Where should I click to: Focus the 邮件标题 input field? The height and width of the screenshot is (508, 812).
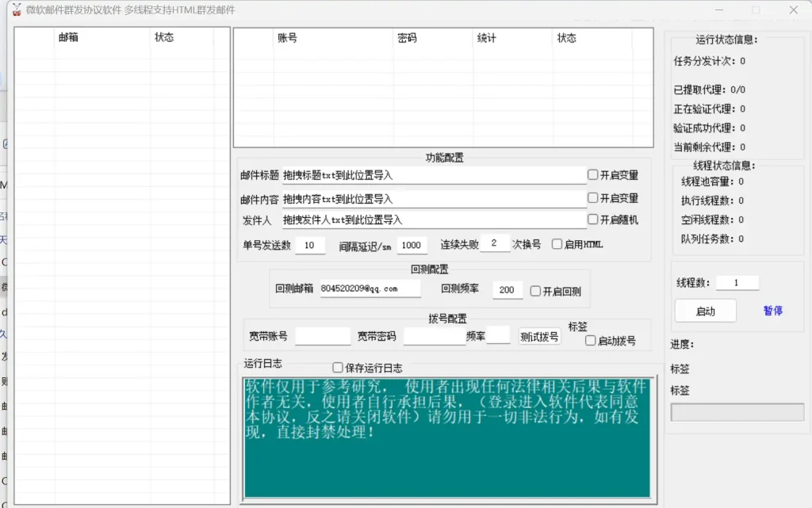tap(434, 175)
